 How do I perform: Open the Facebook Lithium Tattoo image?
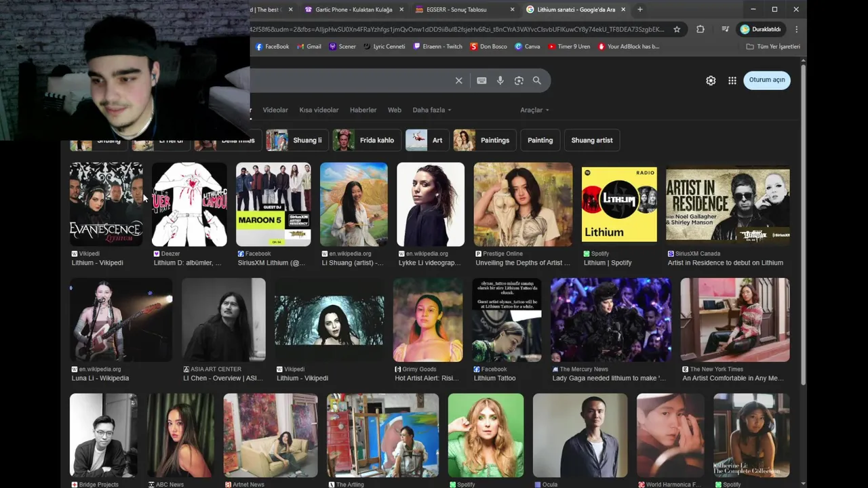tap(507, 320)
